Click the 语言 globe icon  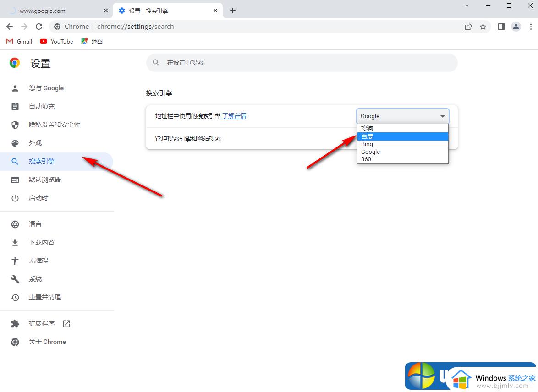(x=15, y=224)
